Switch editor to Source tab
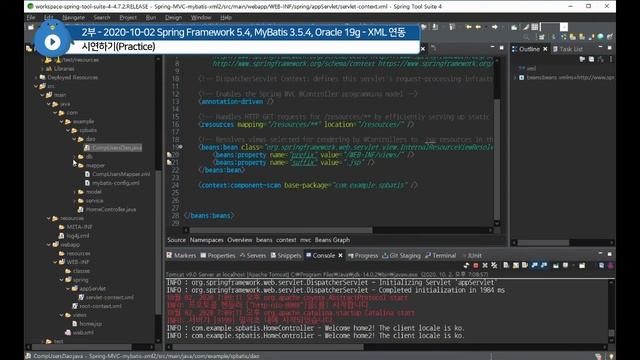This screenshot has width=640, height=360. coord(176,240)
